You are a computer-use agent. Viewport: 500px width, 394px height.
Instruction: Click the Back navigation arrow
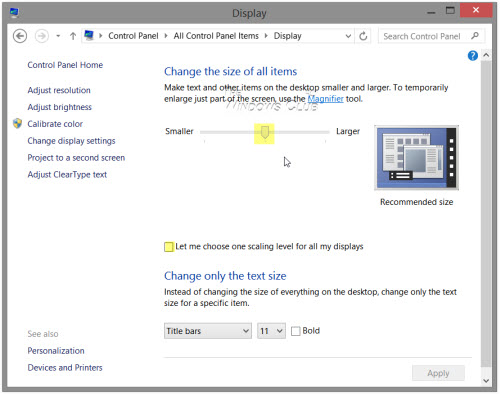(20, 36)
